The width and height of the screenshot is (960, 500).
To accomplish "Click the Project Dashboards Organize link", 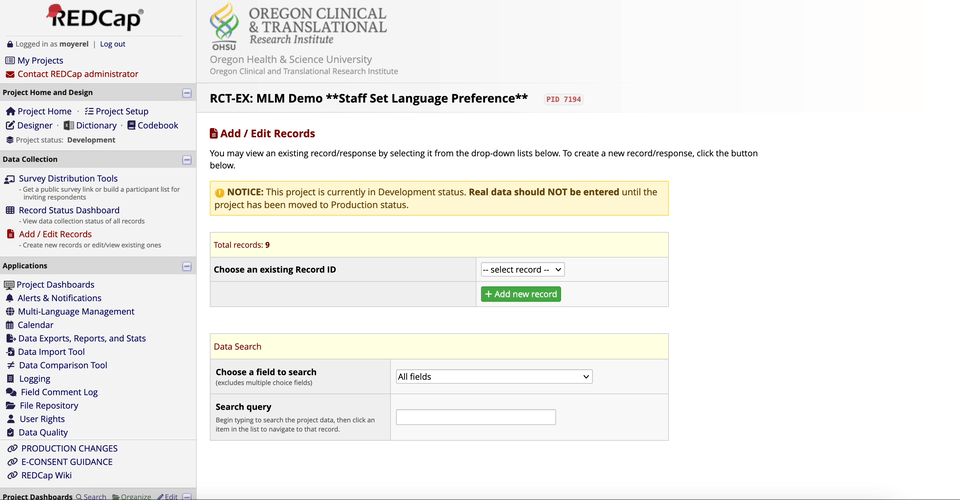I will (x=132, y=496).
